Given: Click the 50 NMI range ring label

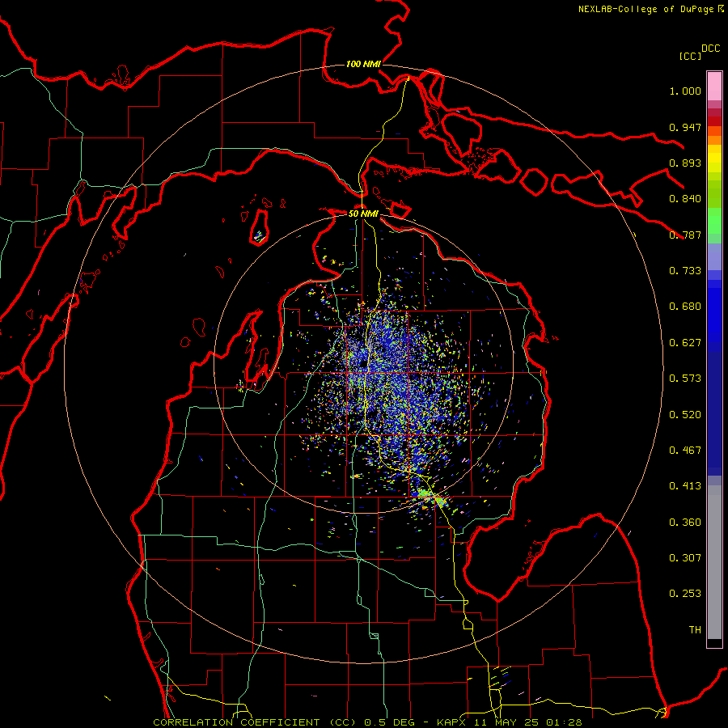Looking at the screenshot, I should (363, 214).
